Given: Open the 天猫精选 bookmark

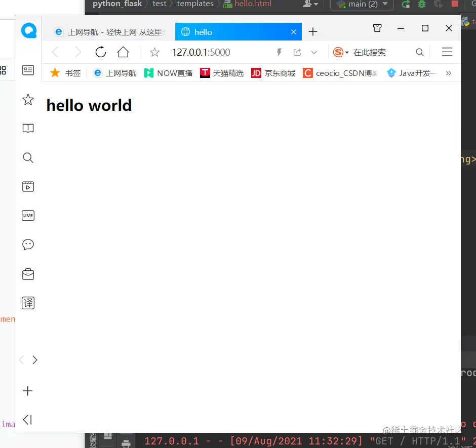Looking at the screenshot, I should (222, 73).
